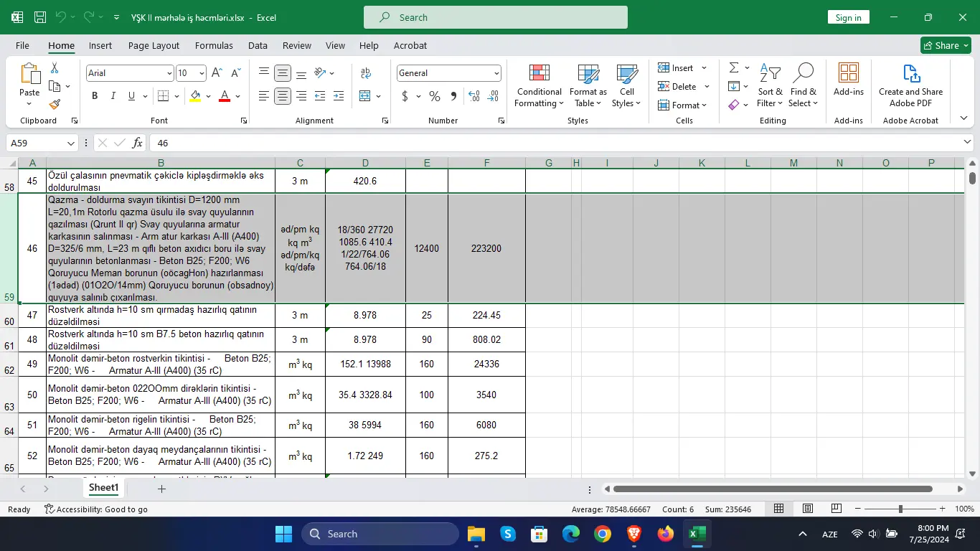Click Delete in the Cells group
This screenshot has height=551, width=980.
click(683, 87)
